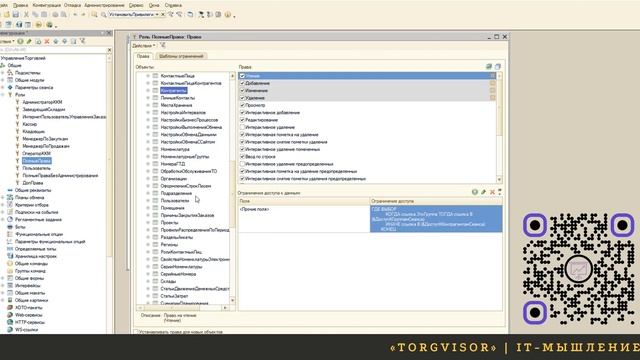The image size is (640, 360).
Task: Open the search combo box dropdown in toolbar
Action: click(157, 15)
